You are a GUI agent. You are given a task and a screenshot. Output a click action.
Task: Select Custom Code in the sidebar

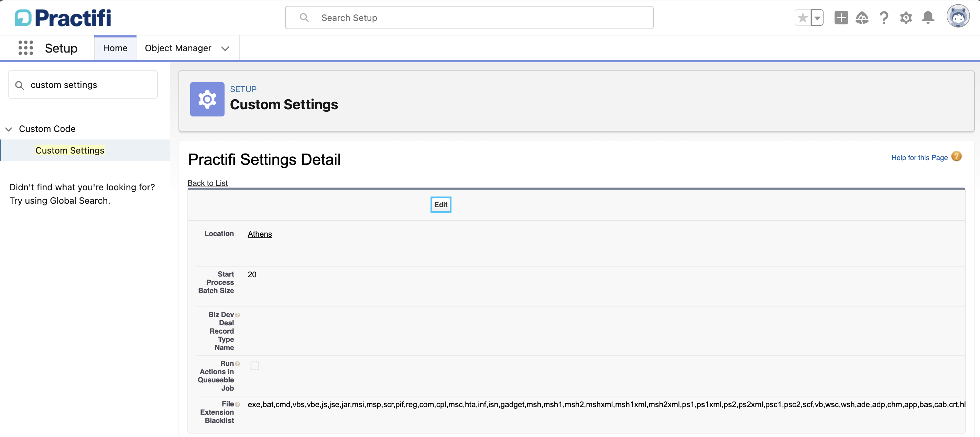(47, 129)
